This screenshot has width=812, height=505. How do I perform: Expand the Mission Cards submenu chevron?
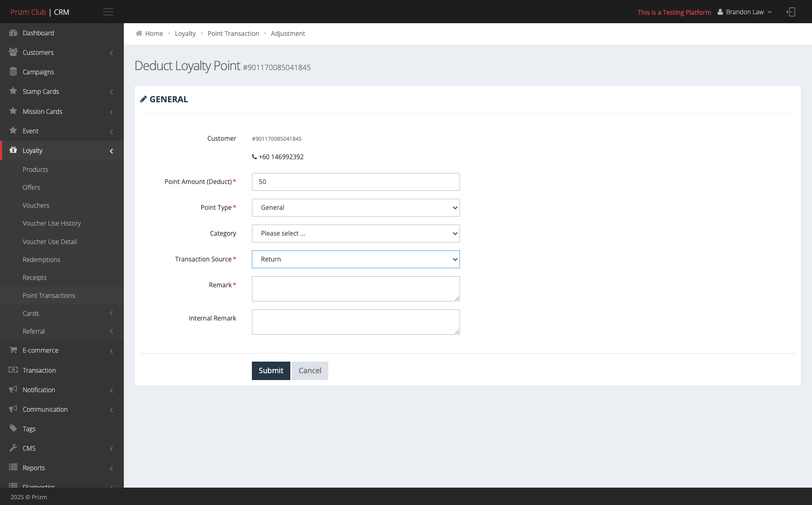coord(111,112)
